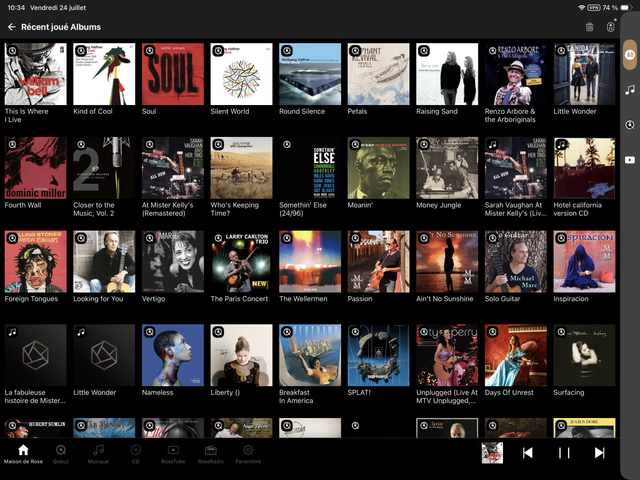Tap the battery status icon
This screenshot has width=640, height=480.
click(626, 8)
